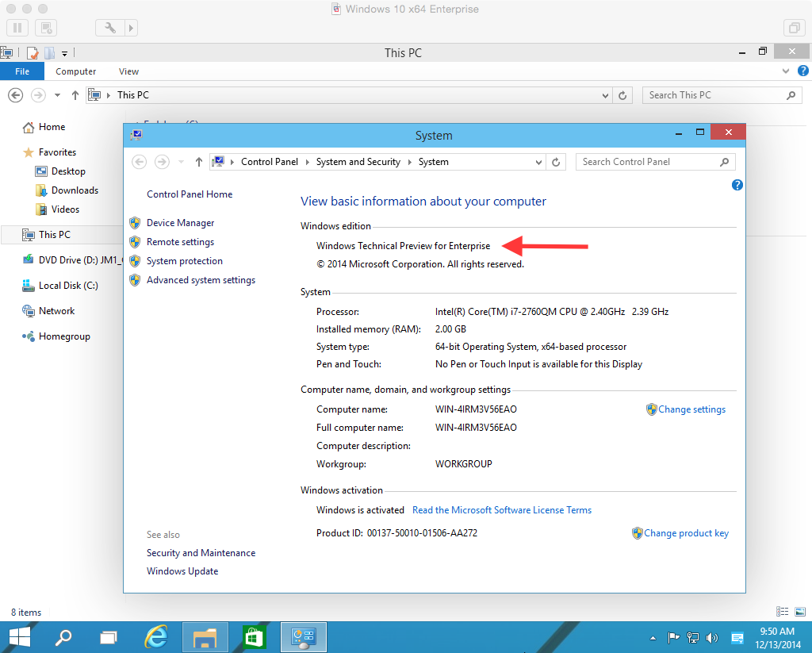
Task: Open virtual machine settings wrench
Action: click(x=109, y=28)
